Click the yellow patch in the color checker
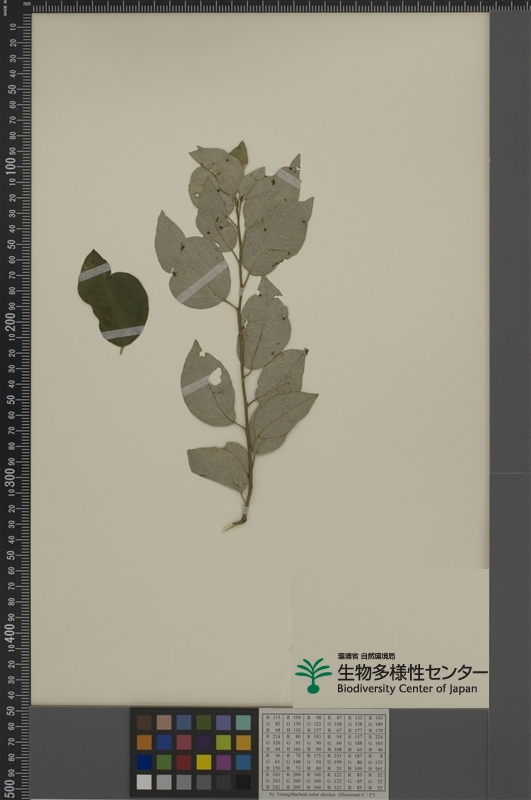 204,762
